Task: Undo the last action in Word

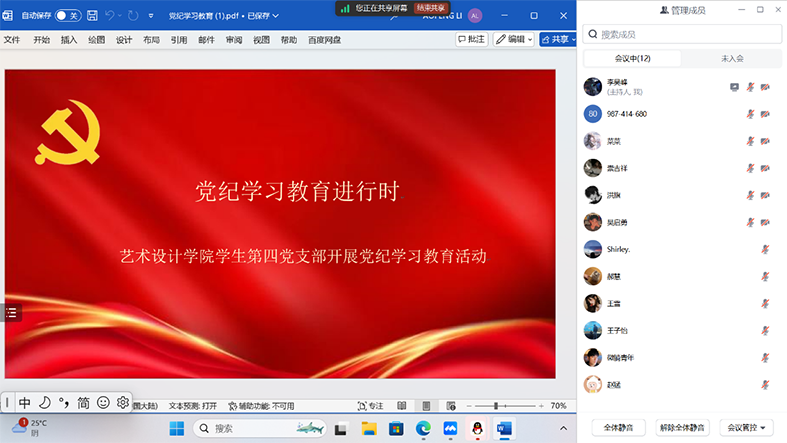Action: [x=109, y=16]
